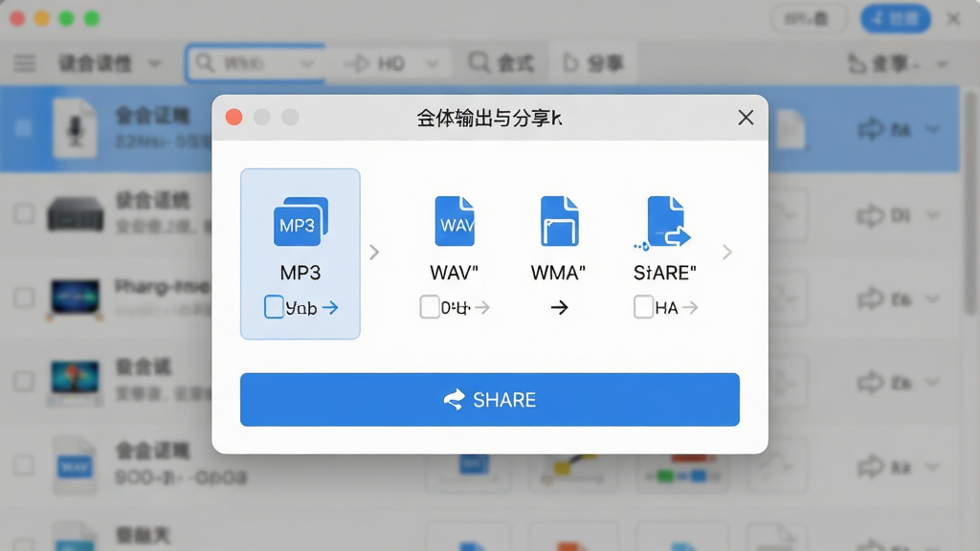Toggle checkbox on colorful screen thumbnail row
980x551 pixels.
(x=24, y=381)
